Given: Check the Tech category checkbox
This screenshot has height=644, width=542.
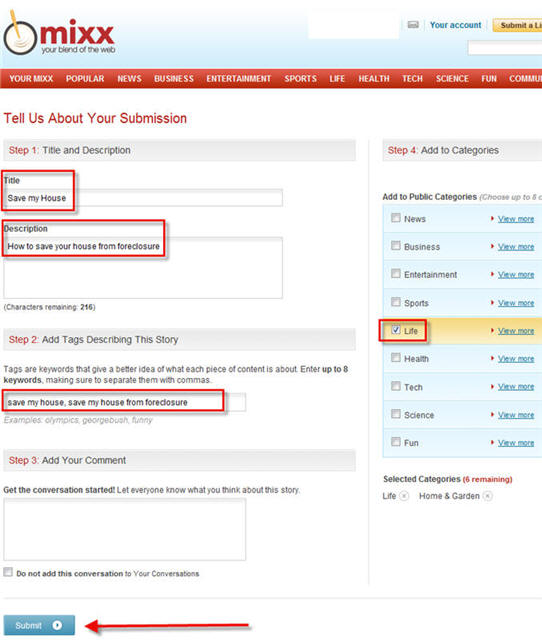Looking at the screenshot, I should point(396,386).
